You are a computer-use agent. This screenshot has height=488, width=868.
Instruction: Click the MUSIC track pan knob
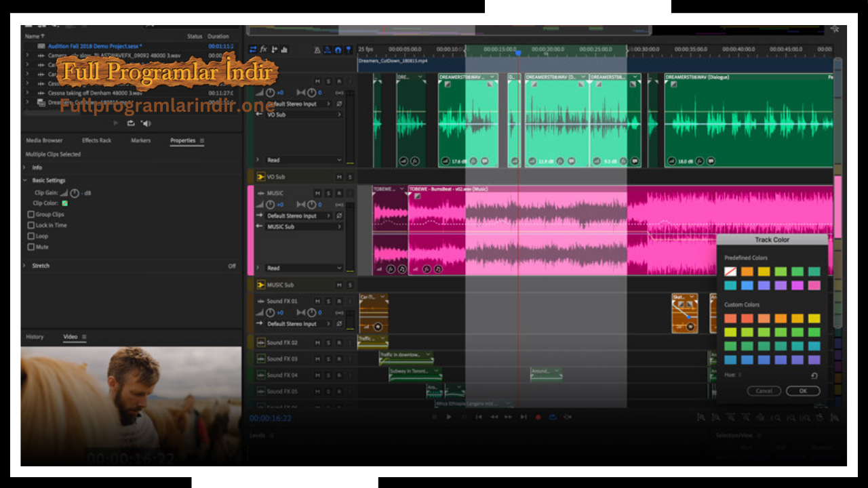tap(311, 205)
